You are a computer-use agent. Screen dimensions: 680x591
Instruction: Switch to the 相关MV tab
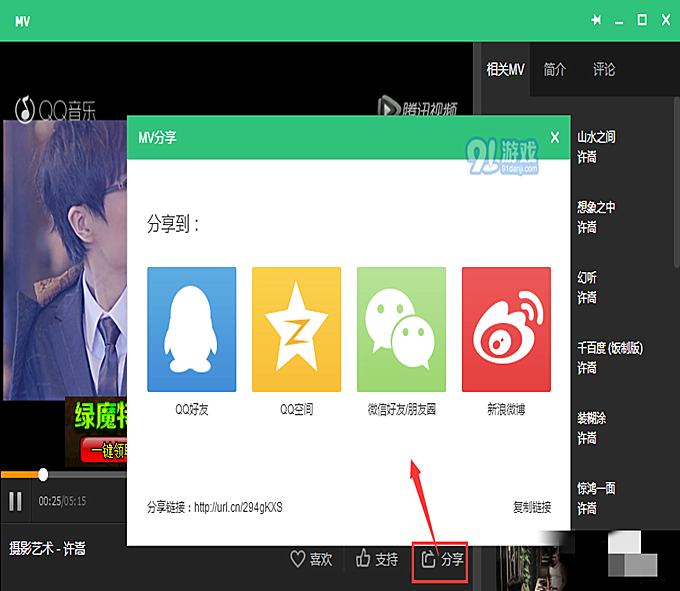[x=505, y=69]
